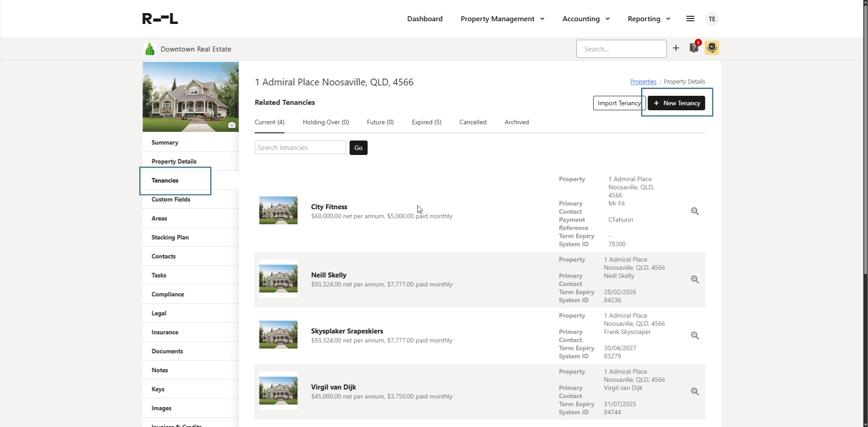Click the Skysplaker Srapeskiers property thumbnail
868x427 pixels.
click(x=278, y=335)
